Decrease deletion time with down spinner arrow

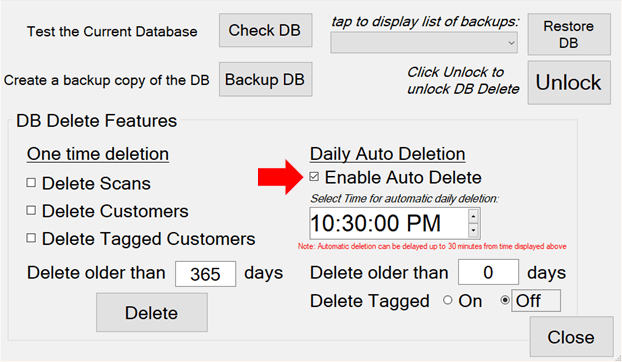pyautogui.click(x=473, y=230)
